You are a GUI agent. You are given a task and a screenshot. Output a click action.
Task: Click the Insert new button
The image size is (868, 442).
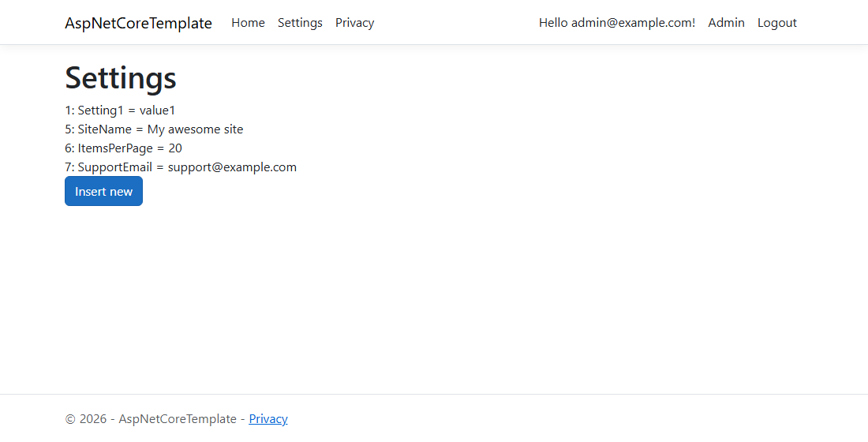[103, 191]
